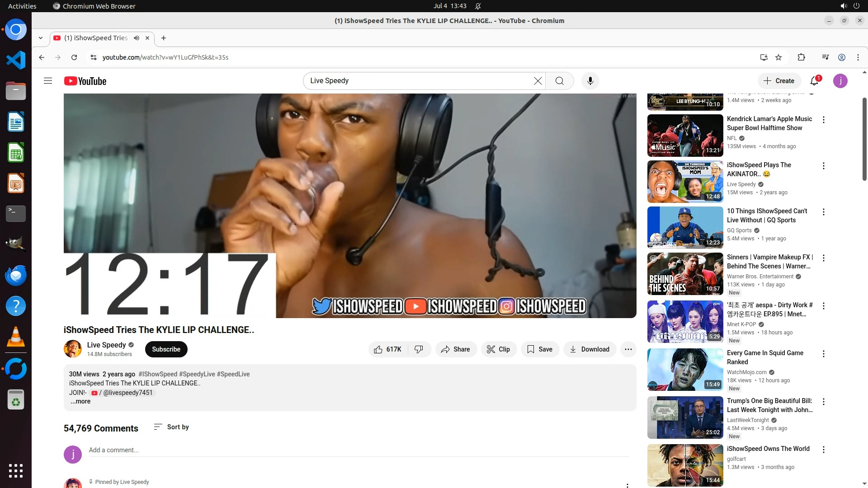This screenshot has height=488, width=868.
Task: Dislike the video with thumbs down
Action: (419, 349)
